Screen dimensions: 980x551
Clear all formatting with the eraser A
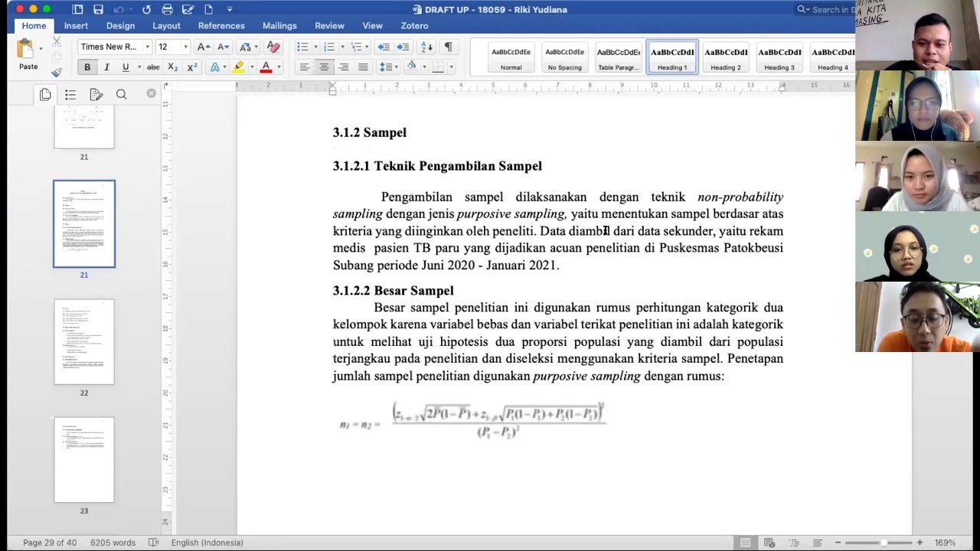273,47
